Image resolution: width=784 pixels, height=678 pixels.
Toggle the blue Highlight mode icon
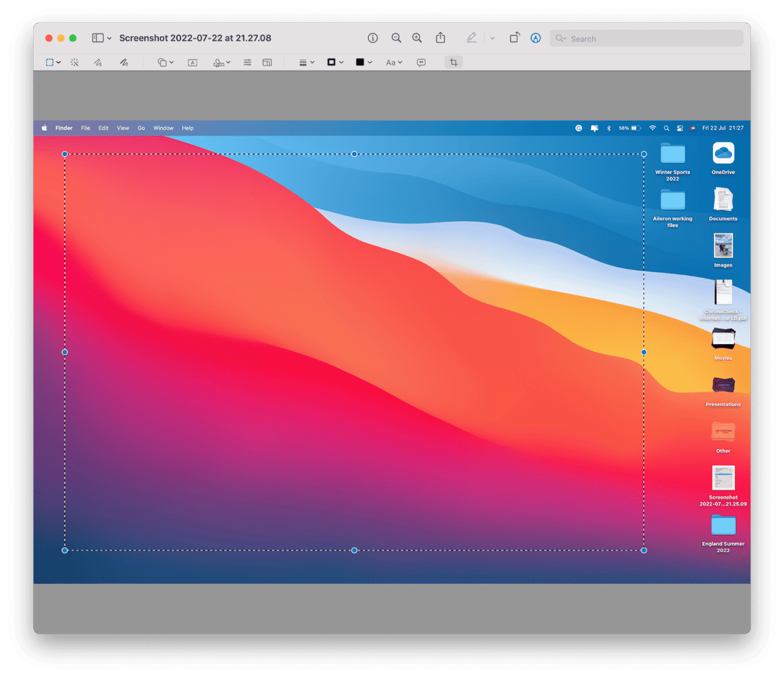pos(536,38)
